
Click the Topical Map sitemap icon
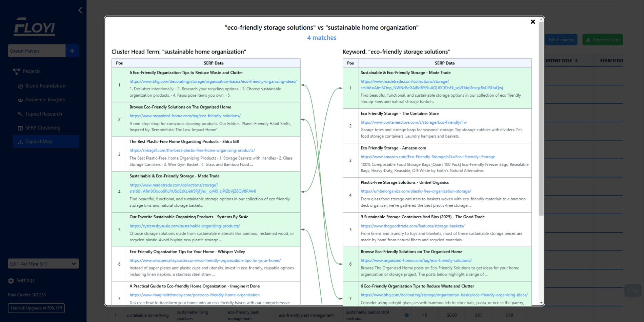(20, 142)
